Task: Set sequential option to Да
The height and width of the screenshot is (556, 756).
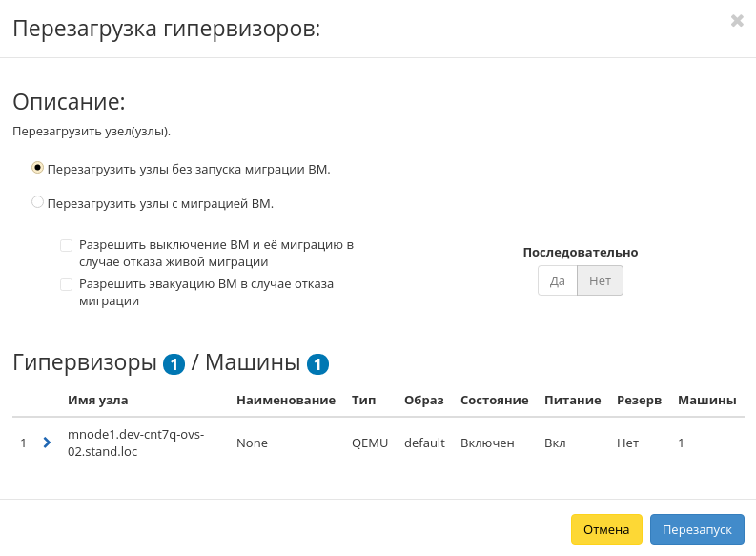Action: click(x=558, y=280)
